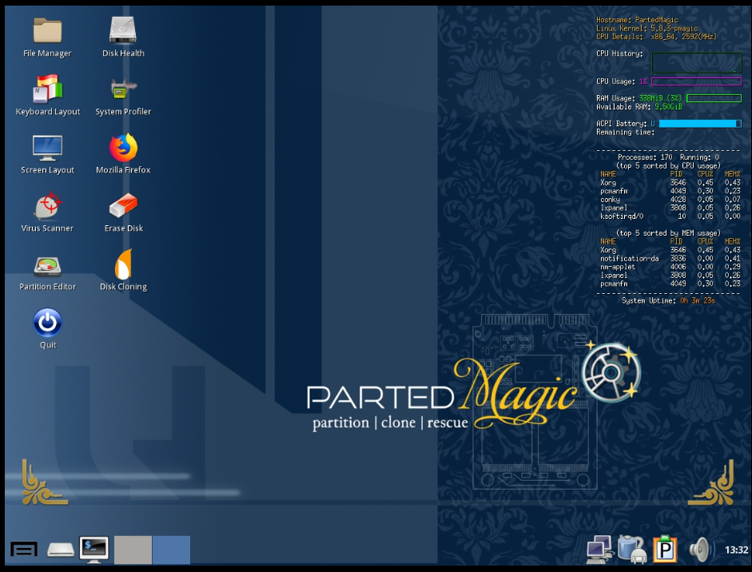
Task: Open the network computers tray icon
Action: coord(599,549)
